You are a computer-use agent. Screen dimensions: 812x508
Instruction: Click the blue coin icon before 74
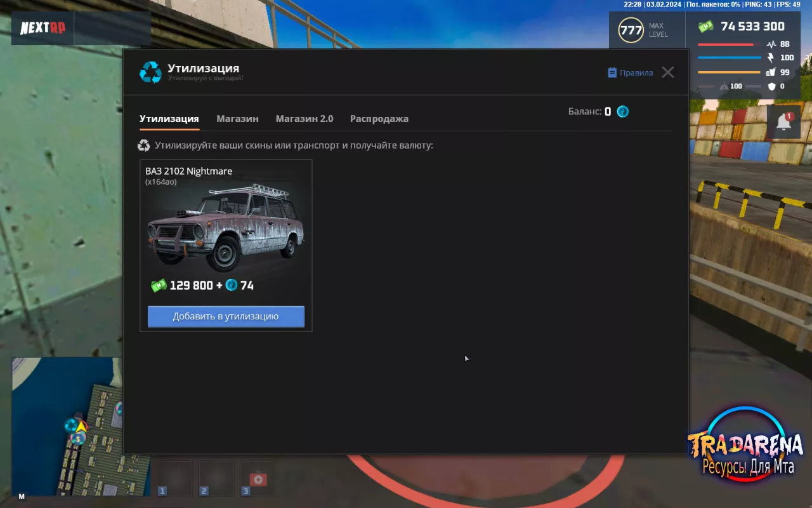232,285
